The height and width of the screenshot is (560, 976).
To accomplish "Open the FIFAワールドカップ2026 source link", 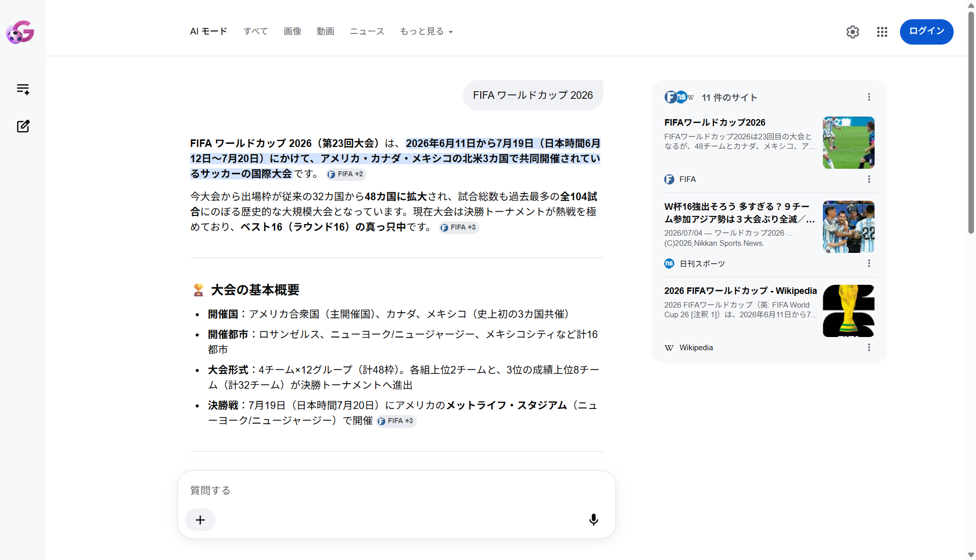I will [x=714, y=123].
